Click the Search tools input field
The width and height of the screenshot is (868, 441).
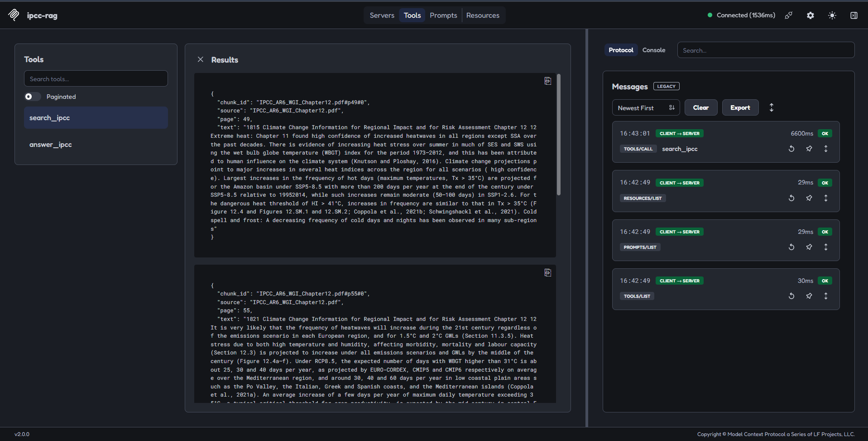pyautogui.click(x=96, y=78)
